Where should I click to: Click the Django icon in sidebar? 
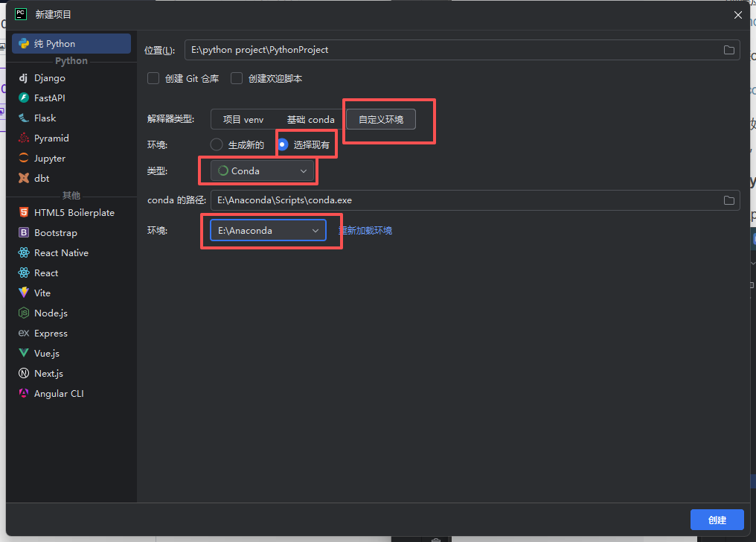[x=23, y=77]
